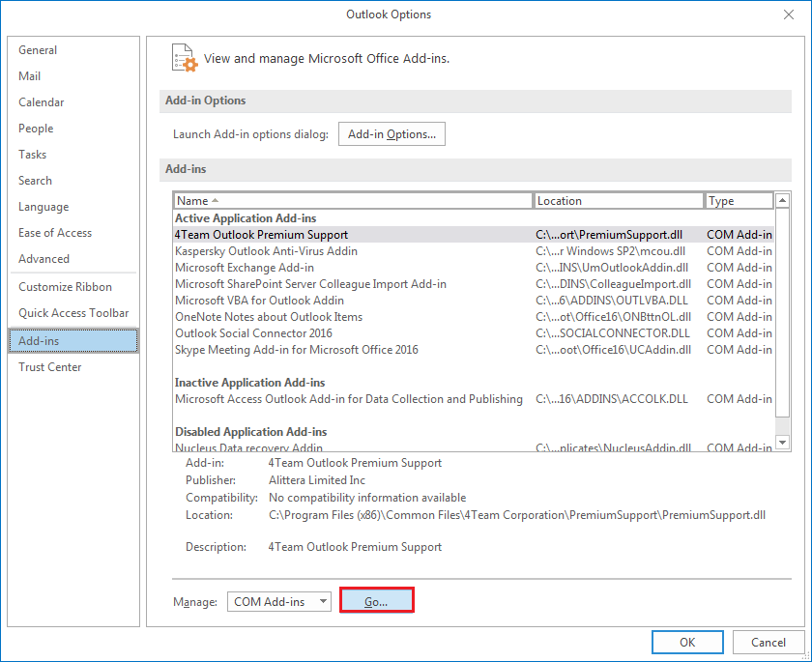The image size is (812, 662).
Task: Click the ColleagueImport.dll location cell
Action: coord(614,284)
